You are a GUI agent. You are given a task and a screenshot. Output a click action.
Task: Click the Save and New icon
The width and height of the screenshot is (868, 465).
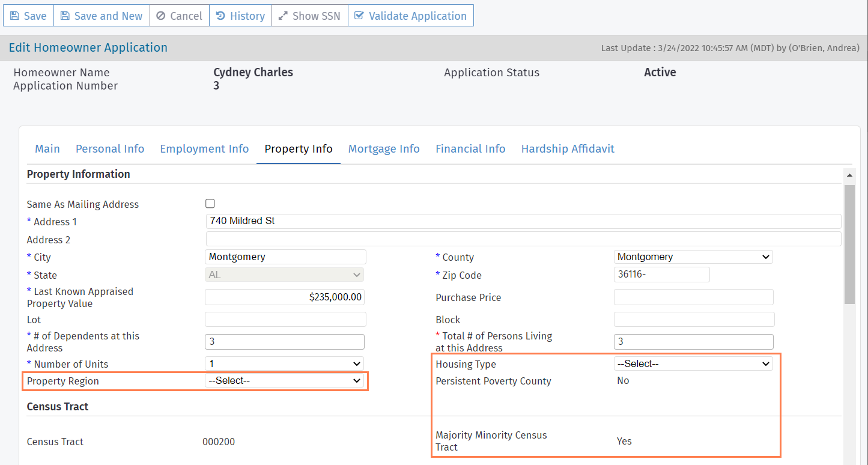point(65,16)
